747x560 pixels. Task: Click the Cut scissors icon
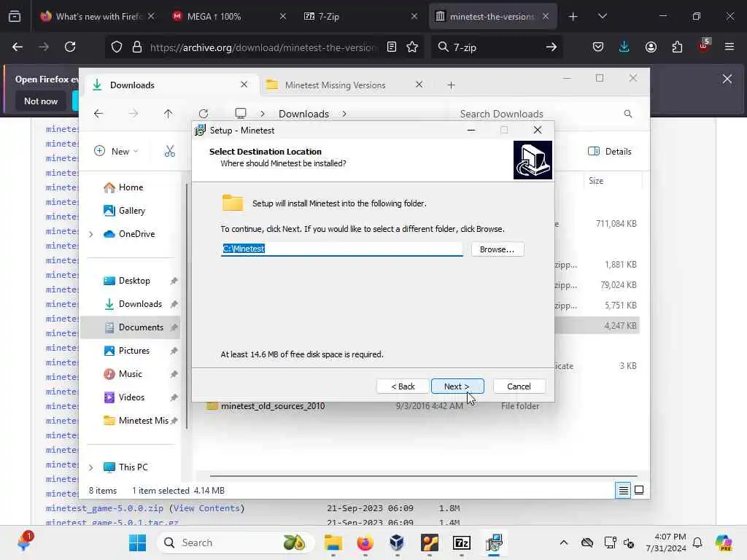[169, 152]
